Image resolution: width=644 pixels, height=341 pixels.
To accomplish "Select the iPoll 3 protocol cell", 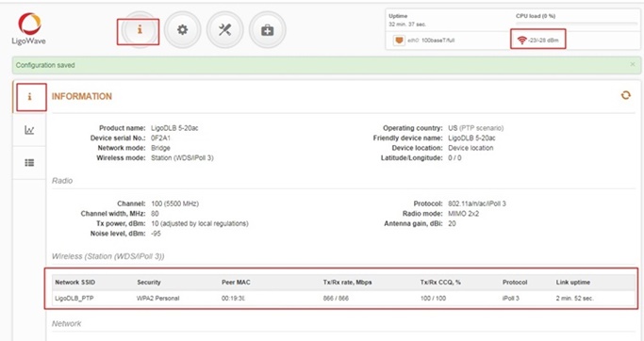I will (x=511, y=299).
